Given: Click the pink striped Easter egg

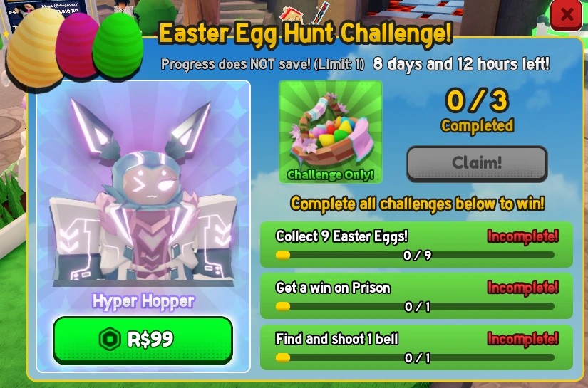Looking at the screenshot, I should pyautogui.click(x=76, y=45).
